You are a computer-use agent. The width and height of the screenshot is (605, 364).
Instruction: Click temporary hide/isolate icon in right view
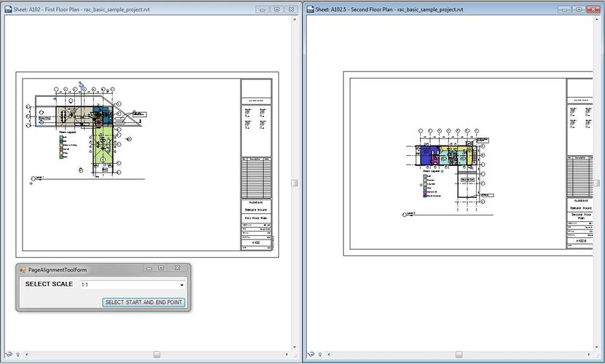311,355
